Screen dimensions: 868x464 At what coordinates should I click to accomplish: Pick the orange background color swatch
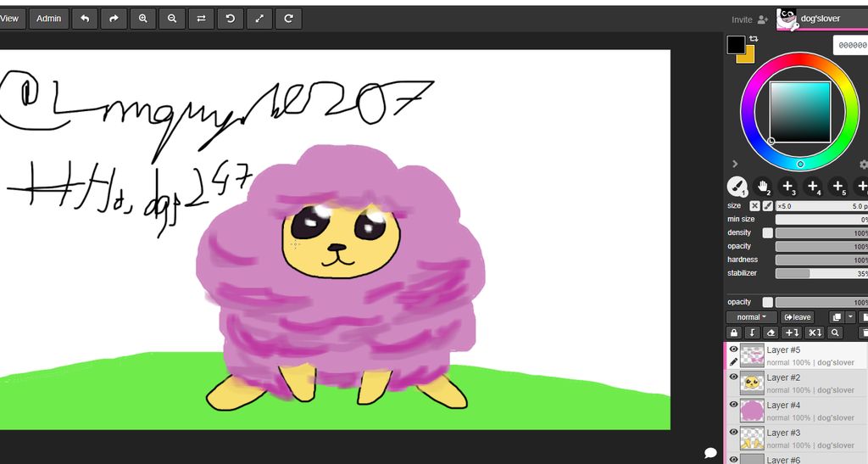point(748,57)
